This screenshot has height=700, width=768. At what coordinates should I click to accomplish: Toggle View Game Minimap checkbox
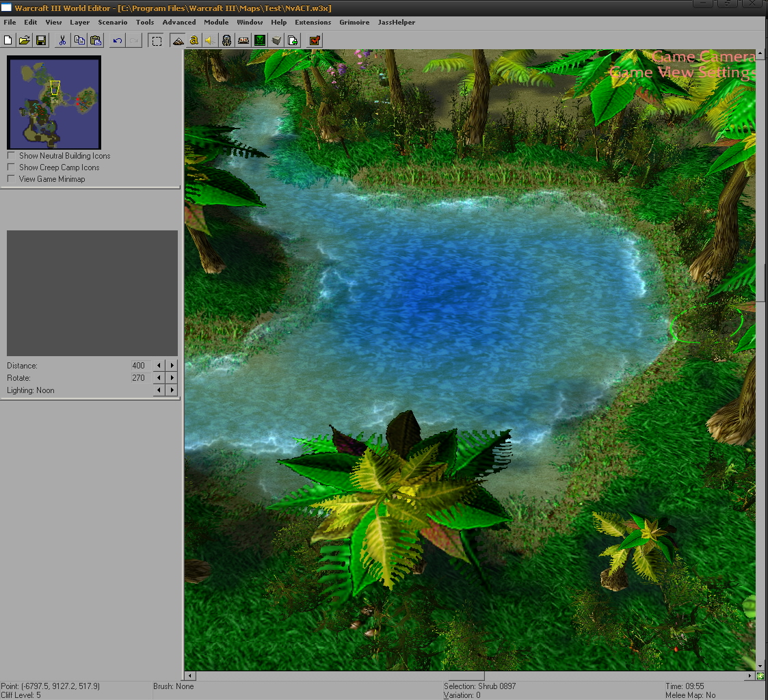coord(11,178)
